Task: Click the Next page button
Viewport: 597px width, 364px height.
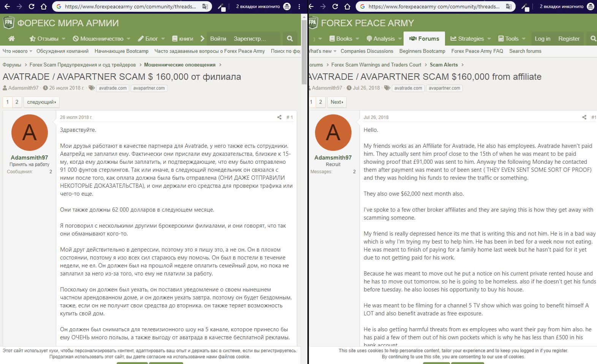Action: coord(337,102)
